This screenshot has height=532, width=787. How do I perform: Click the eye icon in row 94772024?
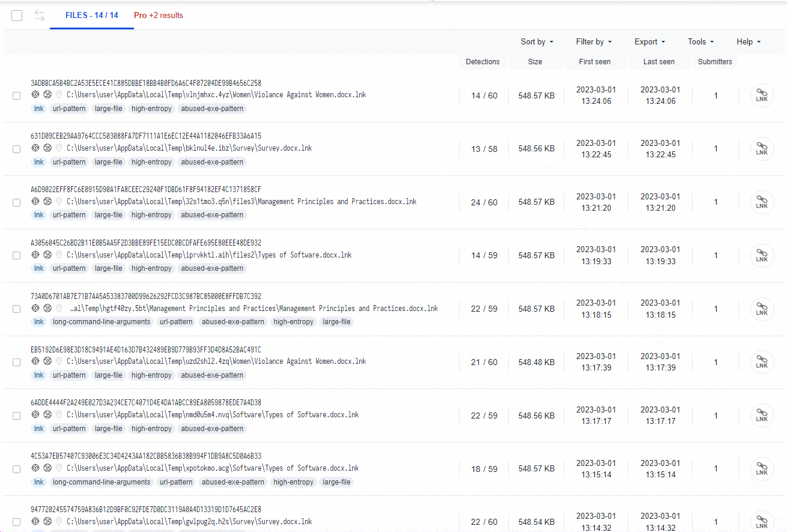coord(35,521)
